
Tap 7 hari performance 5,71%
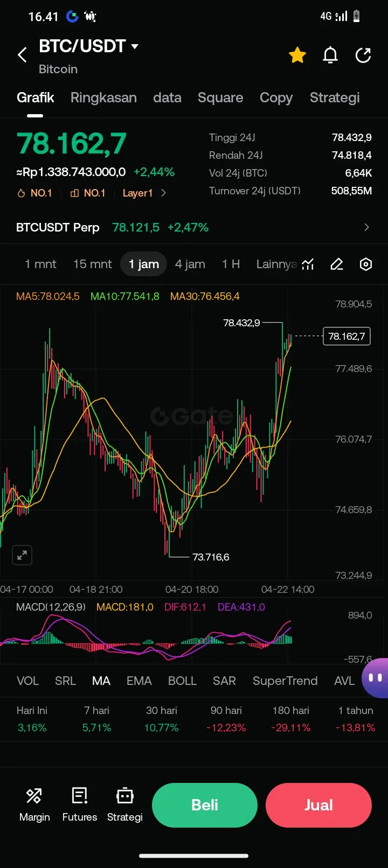tap(96, 727)
